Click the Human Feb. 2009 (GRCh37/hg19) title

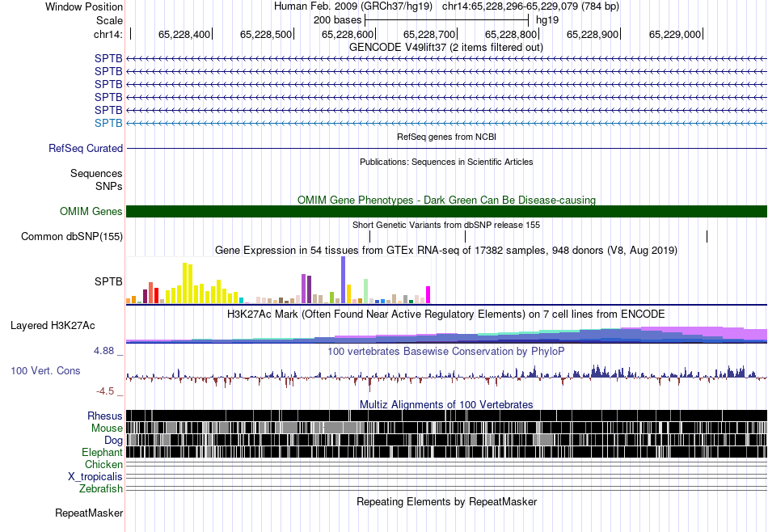[353, 6]
